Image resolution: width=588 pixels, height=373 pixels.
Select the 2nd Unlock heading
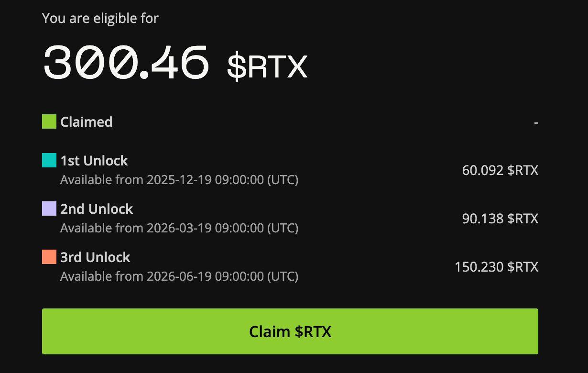[x=97, y=209]
